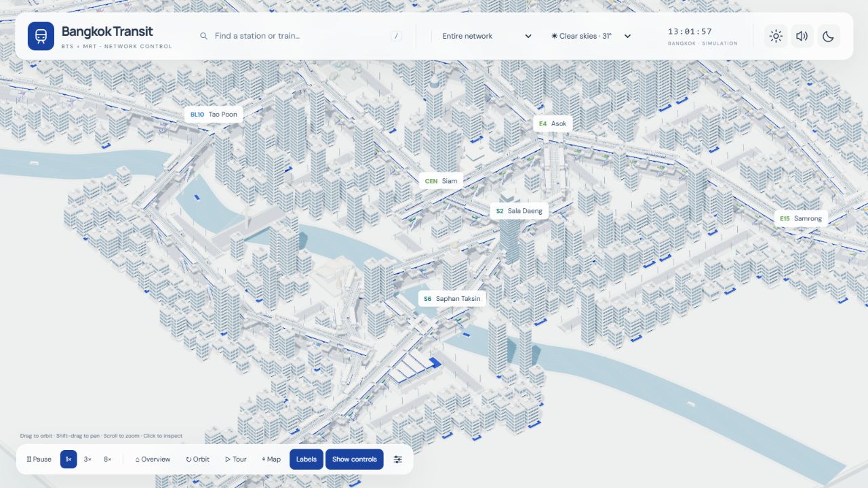Start the Orbit camera mode
The height and width of the screenshot is (488, 868).
(197, 459)
